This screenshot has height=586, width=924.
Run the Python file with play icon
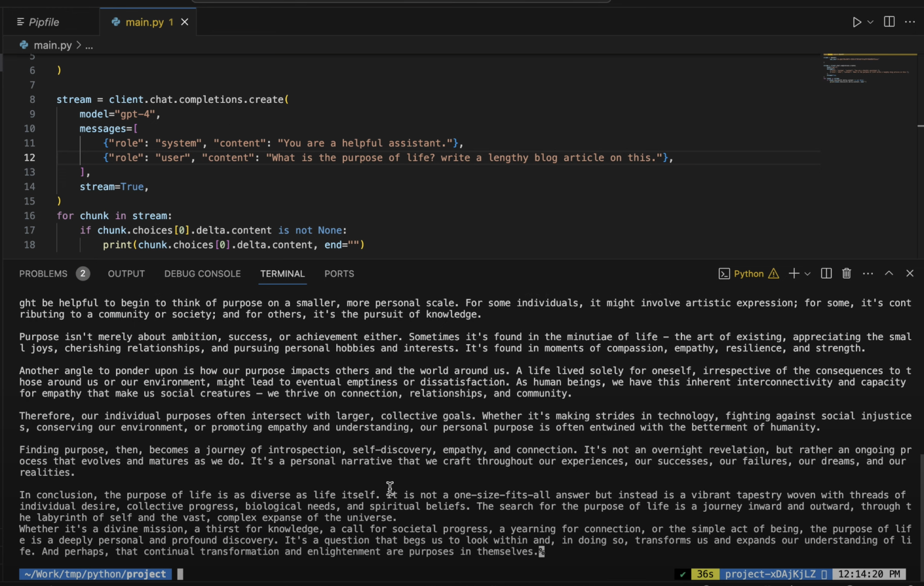pos(856,22)
